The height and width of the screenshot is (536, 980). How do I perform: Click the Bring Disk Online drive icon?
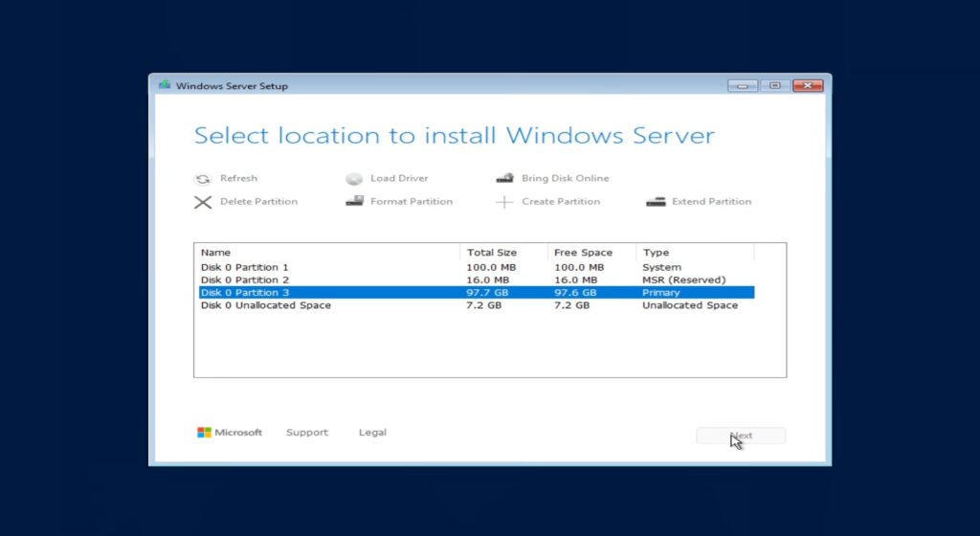coord(504,179)
